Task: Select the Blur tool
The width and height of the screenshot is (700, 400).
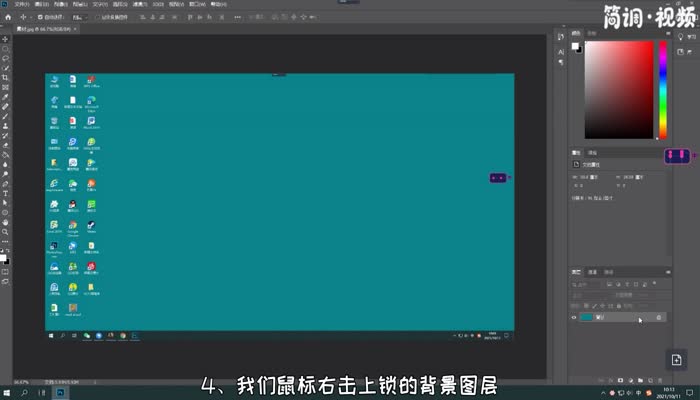Action: (x=5, y=164)
